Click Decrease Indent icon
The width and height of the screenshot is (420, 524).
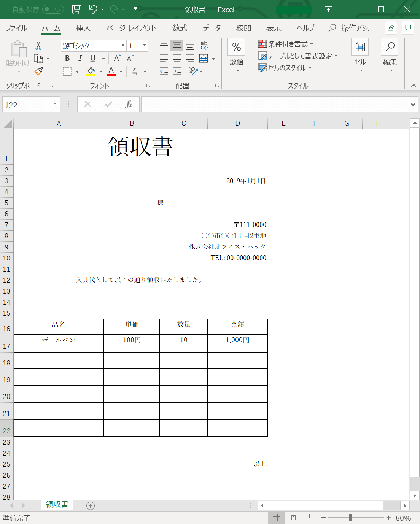164,71
